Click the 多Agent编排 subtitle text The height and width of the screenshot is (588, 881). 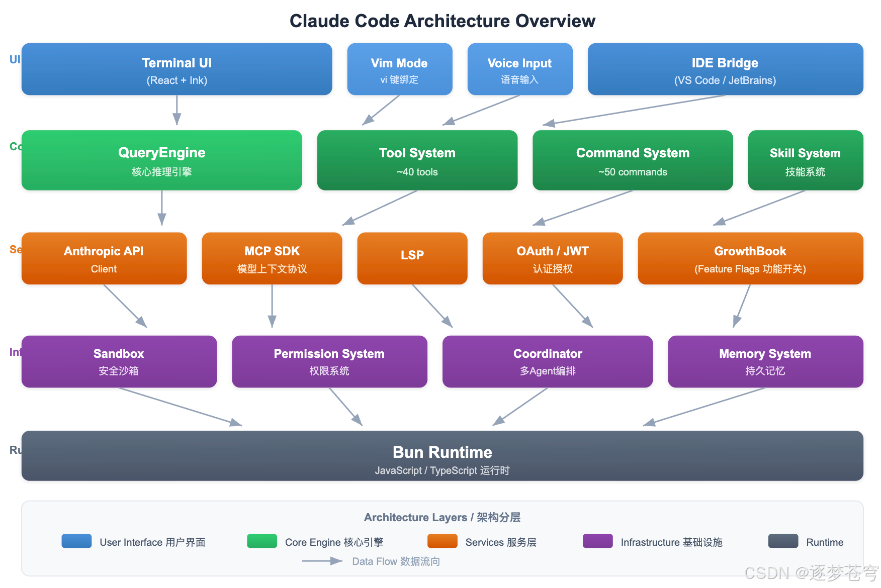click(x=548, y=371)
